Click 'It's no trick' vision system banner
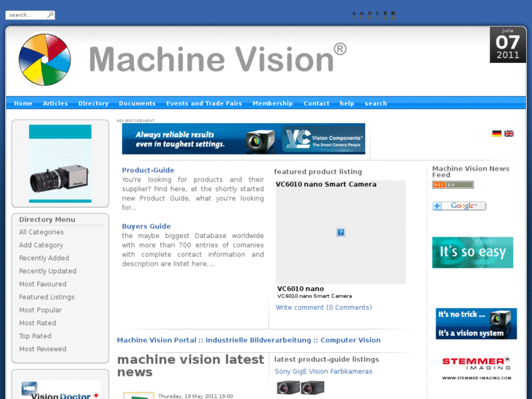The height and width of the screenshot is (399, 532). point(476,324)
